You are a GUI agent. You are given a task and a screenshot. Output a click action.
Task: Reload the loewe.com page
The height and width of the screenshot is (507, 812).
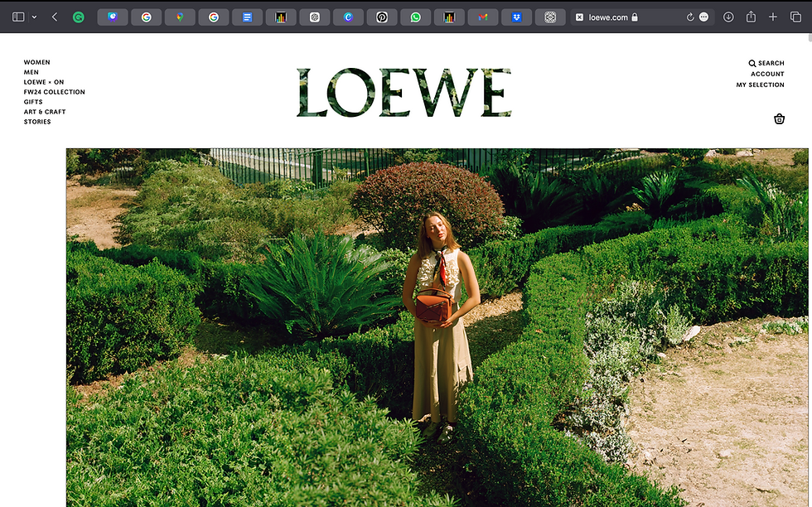(689, 17)
